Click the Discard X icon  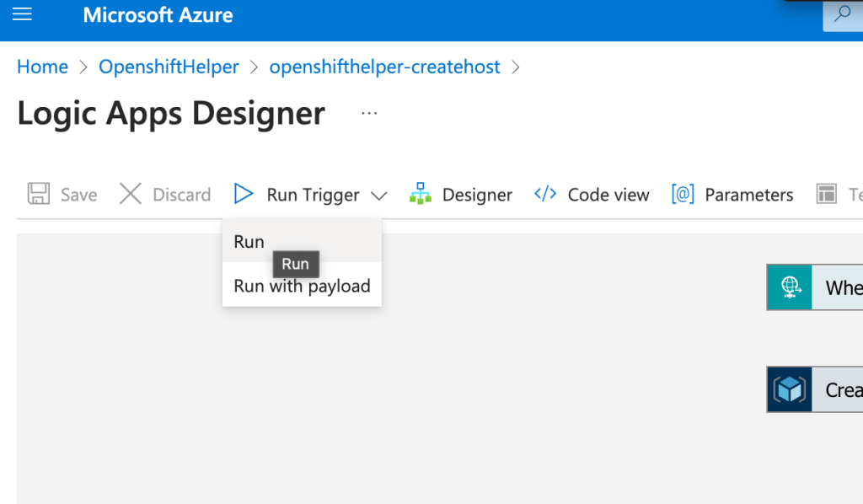click(131, 194)
